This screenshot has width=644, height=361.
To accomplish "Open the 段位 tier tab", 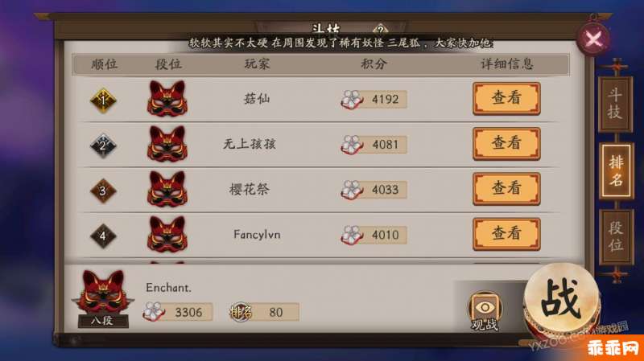I will coord(616,236).
